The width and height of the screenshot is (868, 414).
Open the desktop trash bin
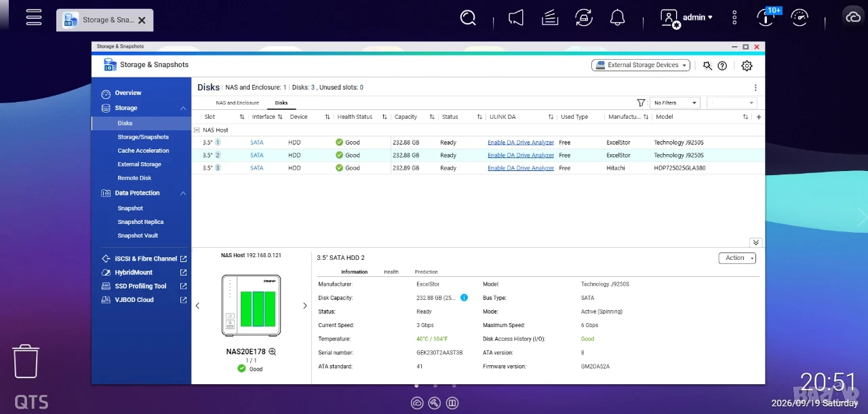26,361
